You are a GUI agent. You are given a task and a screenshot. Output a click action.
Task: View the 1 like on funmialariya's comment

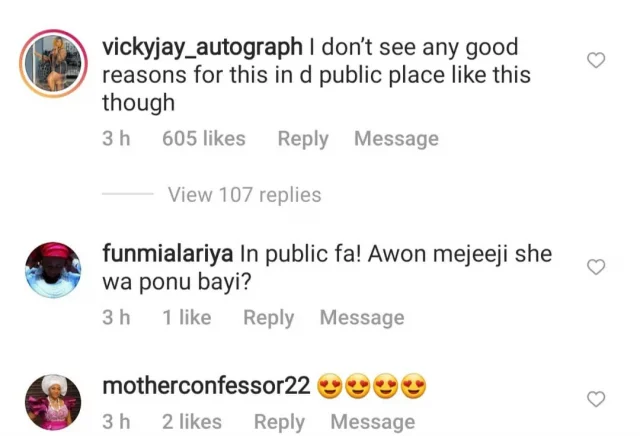(187, 318)
